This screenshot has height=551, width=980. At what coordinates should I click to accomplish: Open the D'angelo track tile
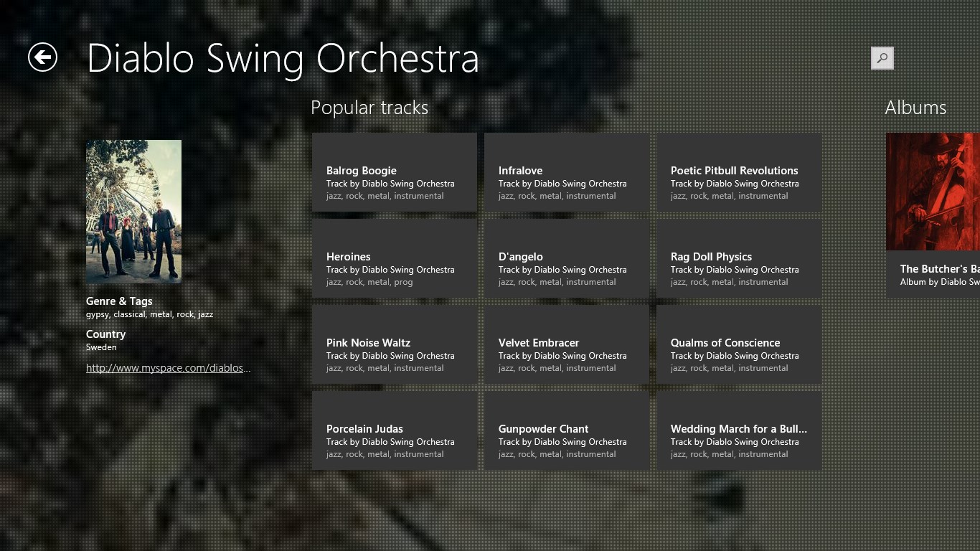[x=566, y=258]
